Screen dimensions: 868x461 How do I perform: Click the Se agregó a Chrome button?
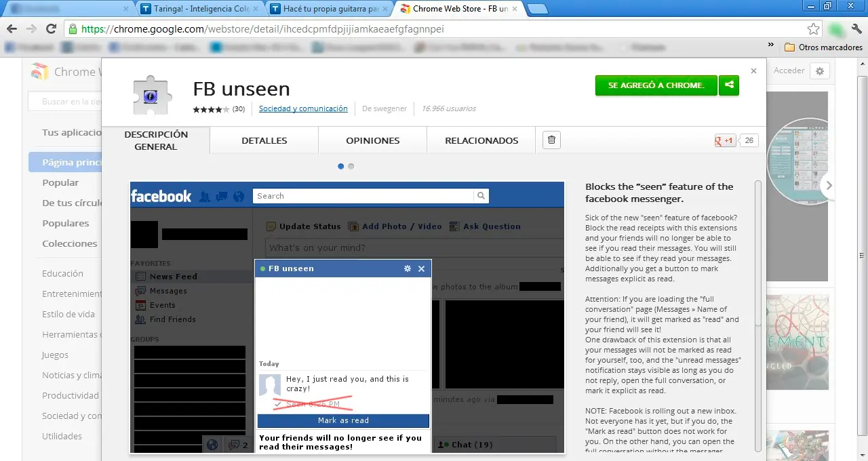[656, 85]
